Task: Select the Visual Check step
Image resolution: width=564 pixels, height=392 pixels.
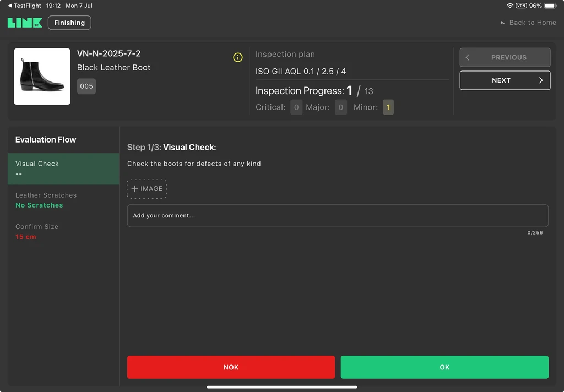Action: pyautogui.click(x=63, y=168)
